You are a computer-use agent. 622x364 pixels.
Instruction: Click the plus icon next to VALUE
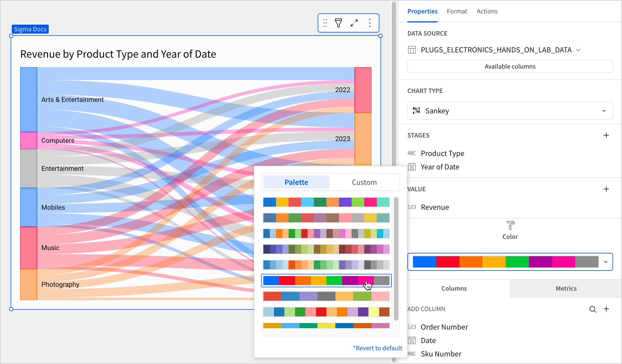click(x=606, y=189)
